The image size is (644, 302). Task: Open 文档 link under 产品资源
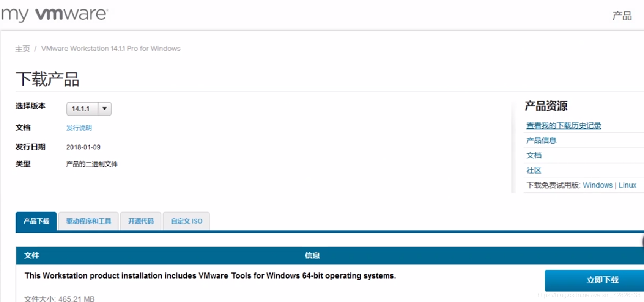[x=534, y=155]
